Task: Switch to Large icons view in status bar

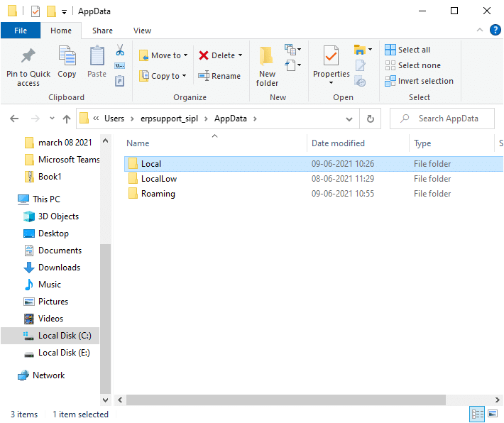Action: click(x=493, y=414)
